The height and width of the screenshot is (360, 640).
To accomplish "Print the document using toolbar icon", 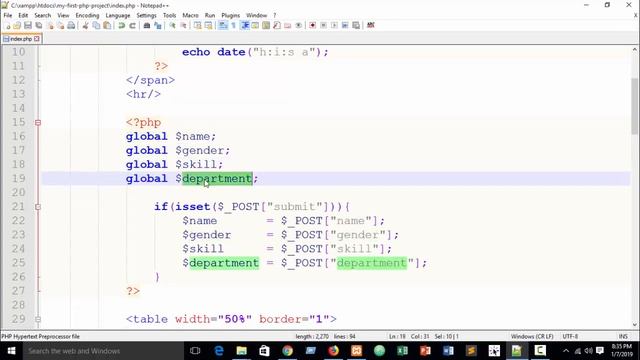I will [x=71, y=25].
